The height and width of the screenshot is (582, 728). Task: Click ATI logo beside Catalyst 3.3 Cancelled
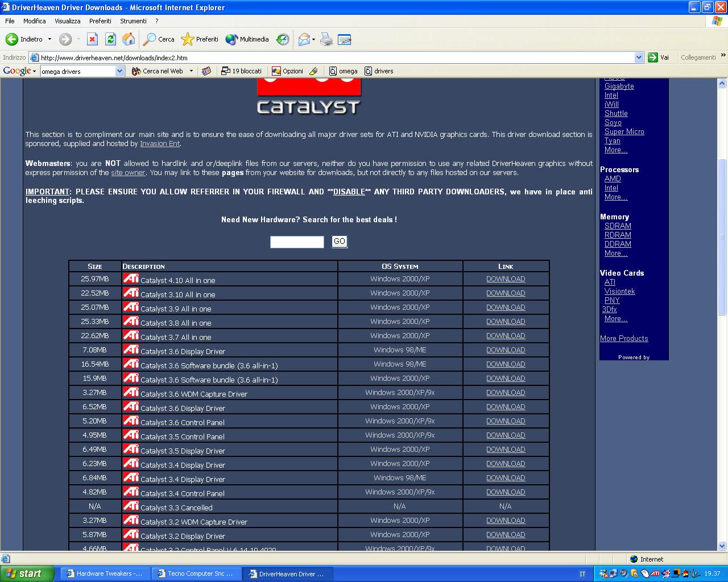pos(131,506)
